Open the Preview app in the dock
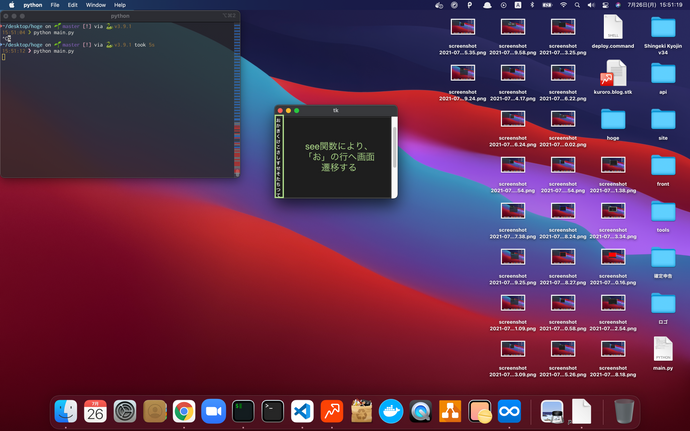 pyautogui.click(x=552, y=411)
